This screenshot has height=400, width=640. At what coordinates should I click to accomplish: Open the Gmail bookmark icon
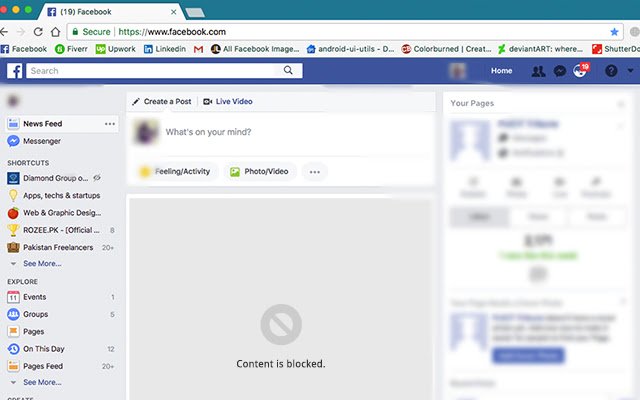[x=198, y=49]
